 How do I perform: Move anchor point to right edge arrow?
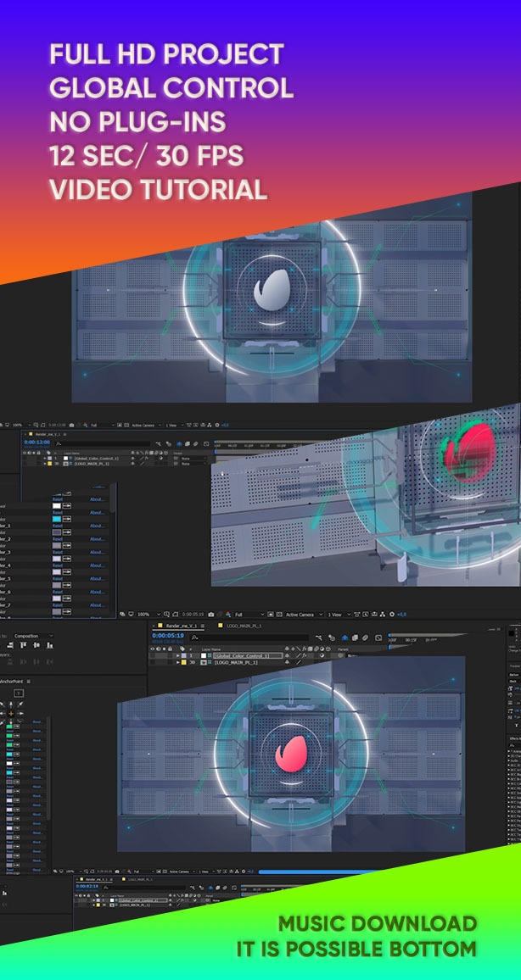(20, 714)
